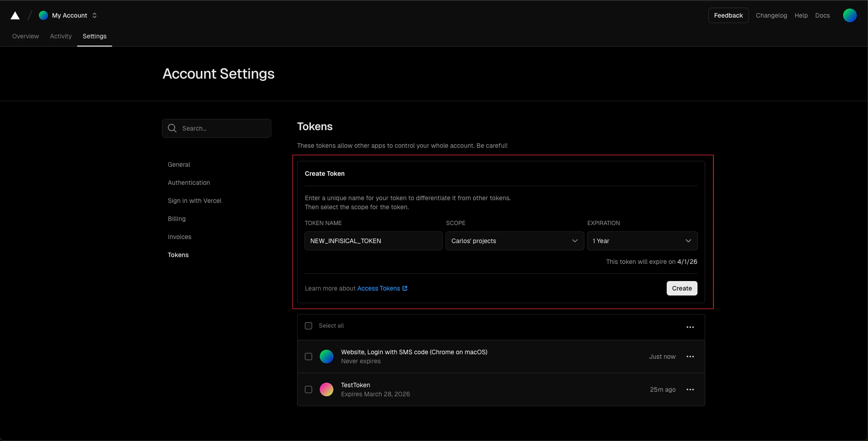This screenshot has height=441, width=868.
Task: Click the Expires March 28, 2026 text
Action: pyautogui.click(x=375, y=394)
